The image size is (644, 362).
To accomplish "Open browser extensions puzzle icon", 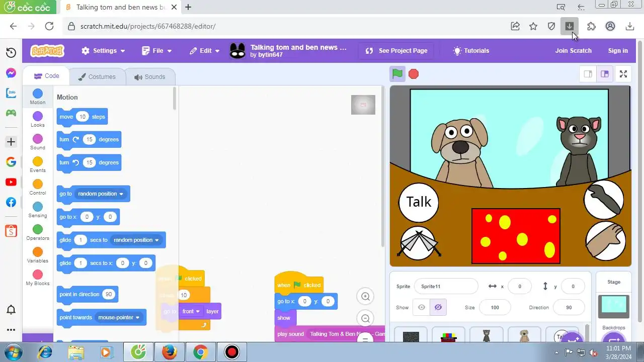I will [x=591, y=26].
